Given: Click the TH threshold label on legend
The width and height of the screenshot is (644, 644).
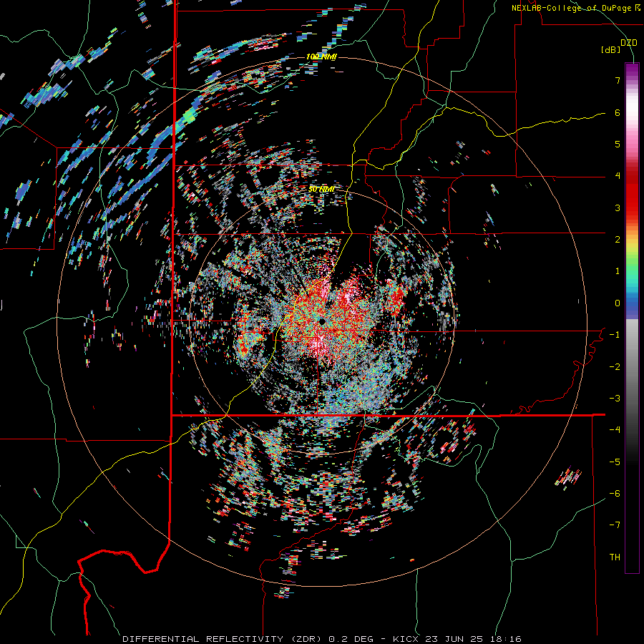Looking at the screenshot, I should pos(615,557).
